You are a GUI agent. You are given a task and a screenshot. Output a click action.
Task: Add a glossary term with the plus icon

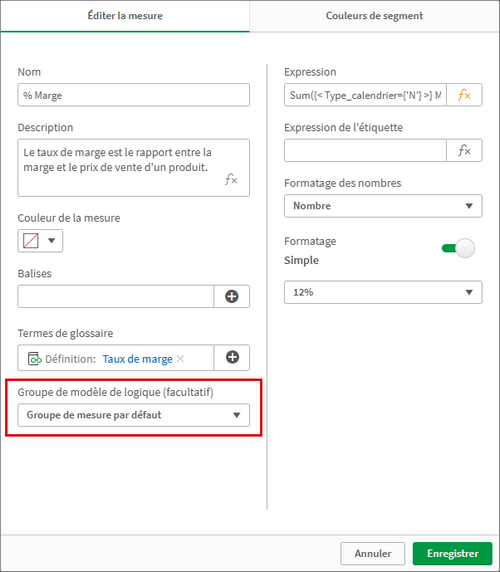pos(232,358)
